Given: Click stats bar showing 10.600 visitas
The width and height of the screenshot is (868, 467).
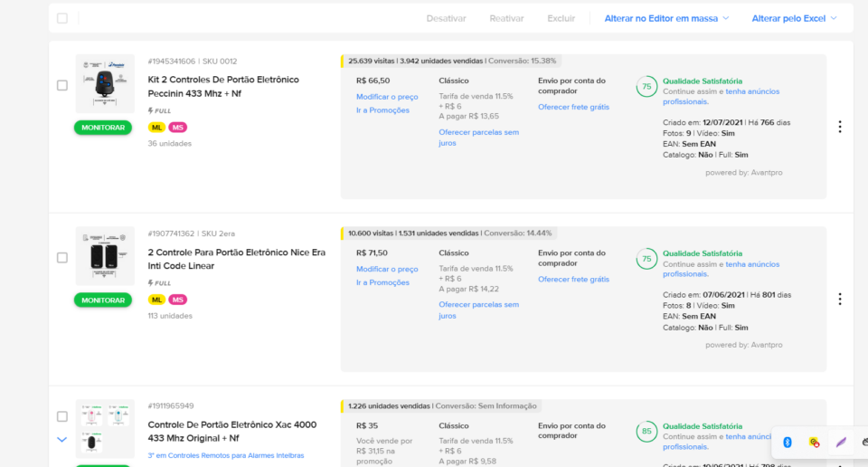Looking at the screenshot, I should (449, 233).
